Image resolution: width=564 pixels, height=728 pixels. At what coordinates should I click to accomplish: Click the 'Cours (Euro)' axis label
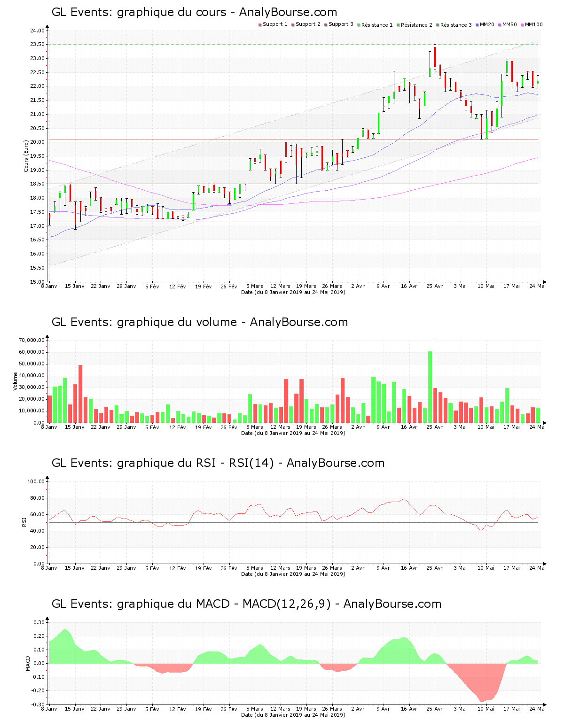click(26, 156)
